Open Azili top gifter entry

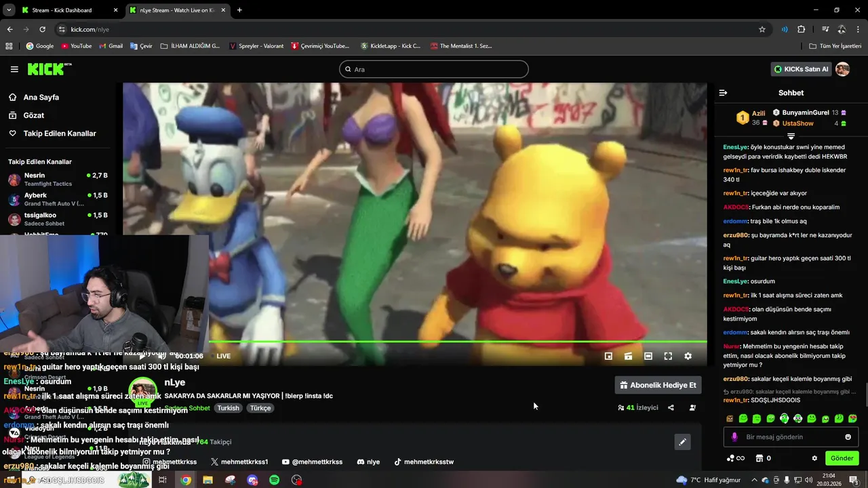(x=751, y=118)
